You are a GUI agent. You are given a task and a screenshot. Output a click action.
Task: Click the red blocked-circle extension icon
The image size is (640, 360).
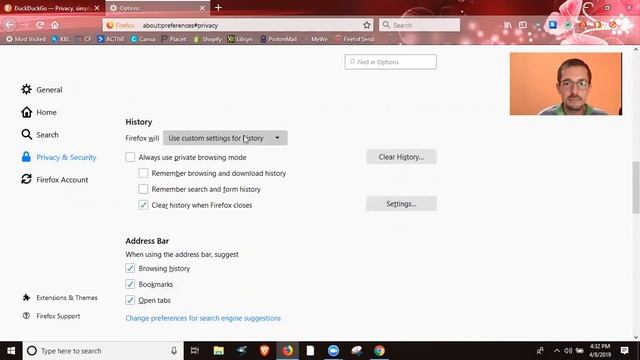coord(613,25)
